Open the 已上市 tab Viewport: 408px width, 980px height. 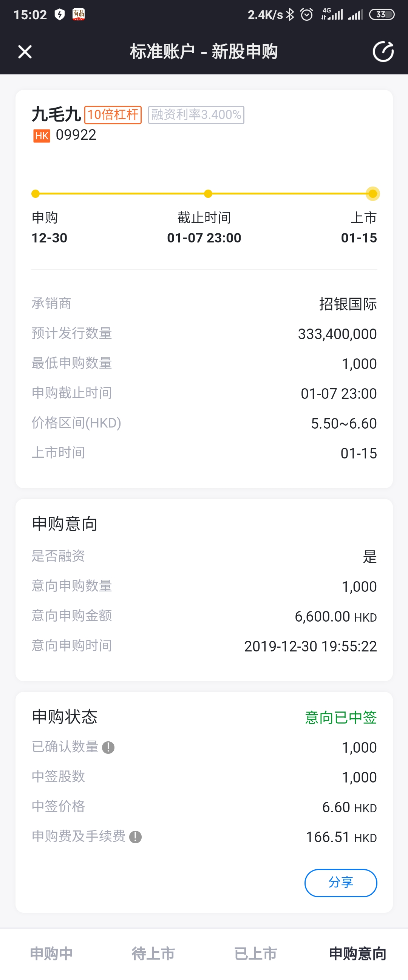point(255,954)
